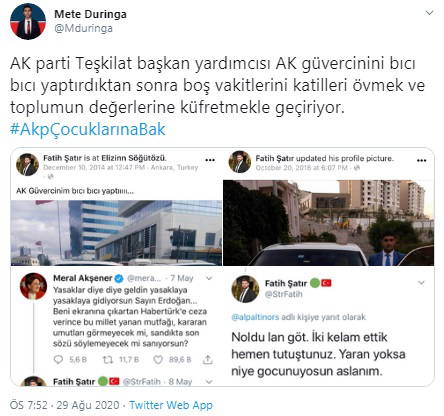Click the reply icon under Meral Akşener's tweet
This screenshot has height=416, width=444.
pyautogui.click(x=58, y=359)
